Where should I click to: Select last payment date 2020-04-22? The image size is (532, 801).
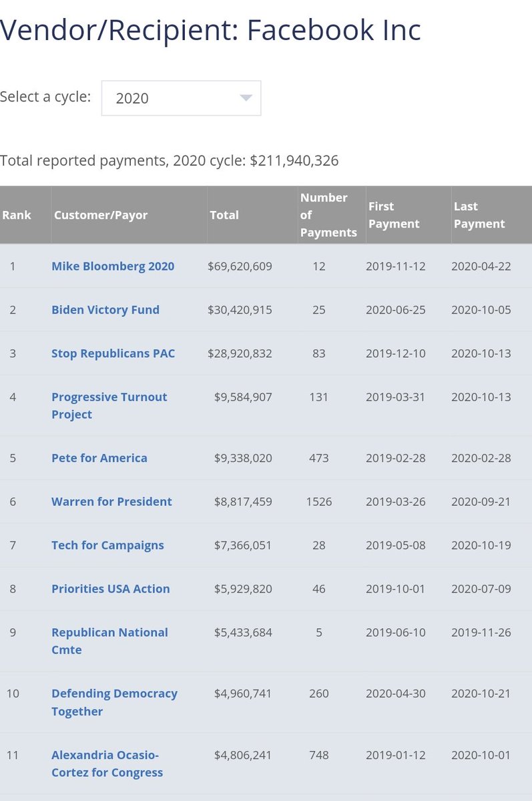[x=481, y=266]
